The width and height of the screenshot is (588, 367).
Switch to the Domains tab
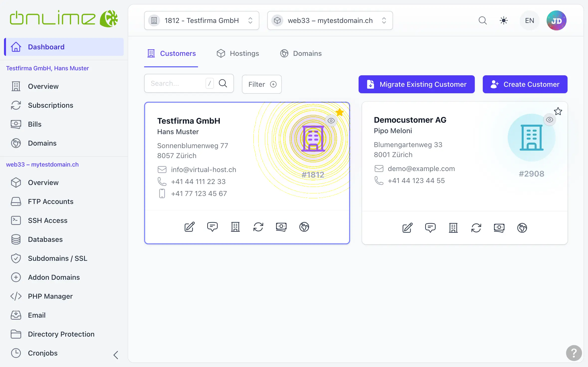301,53
